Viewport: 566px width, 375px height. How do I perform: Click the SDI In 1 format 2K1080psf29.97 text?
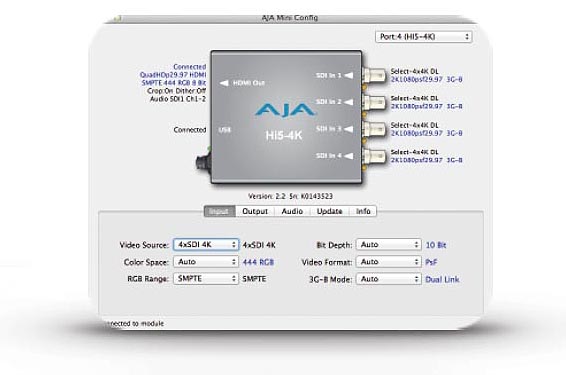pos(427,79)
